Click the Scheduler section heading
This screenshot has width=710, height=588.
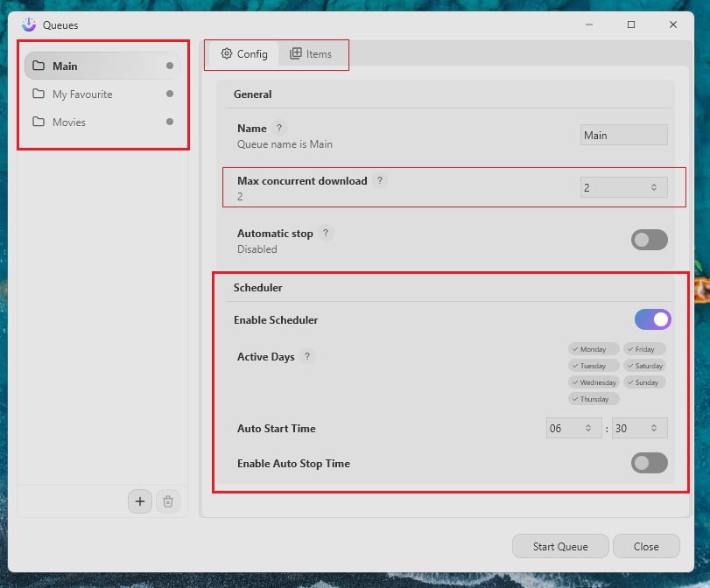257,287
